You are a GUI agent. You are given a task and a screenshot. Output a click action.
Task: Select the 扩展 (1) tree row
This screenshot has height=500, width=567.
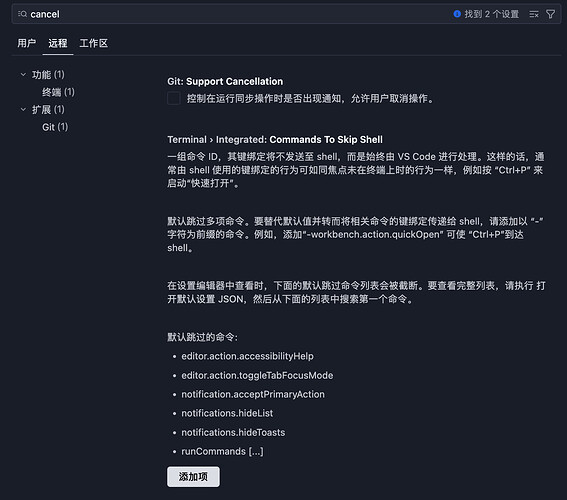(x=48, y=110)
